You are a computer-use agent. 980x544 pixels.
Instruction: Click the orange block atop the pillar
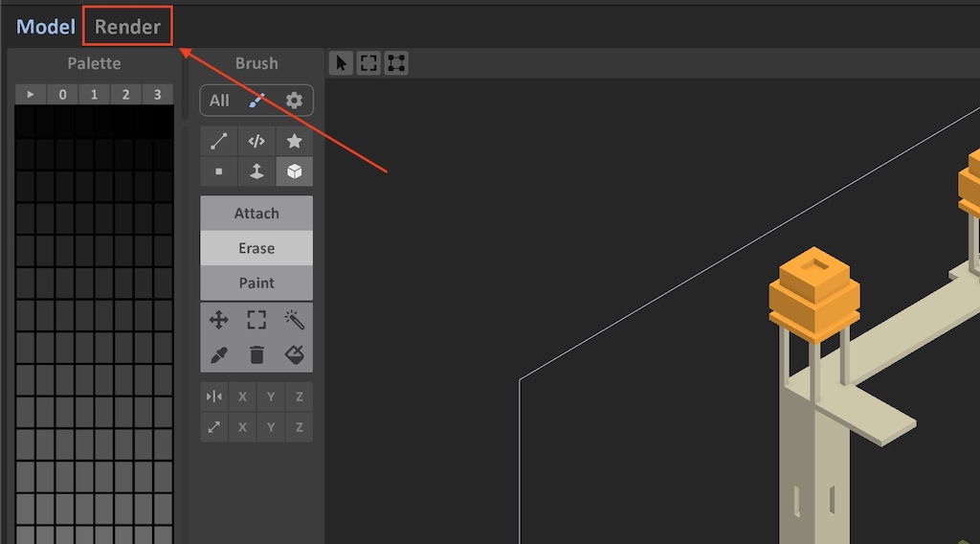(814, 294)
